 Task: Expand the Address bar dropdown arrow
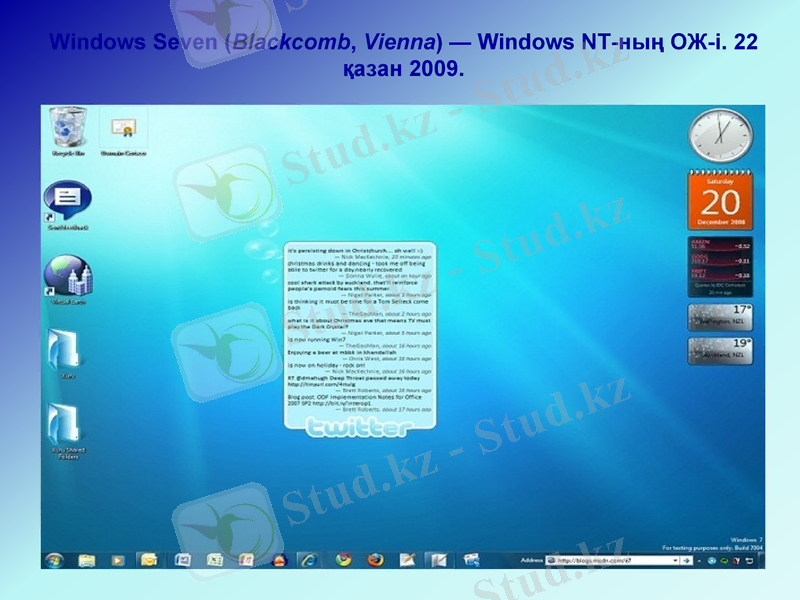675,561
